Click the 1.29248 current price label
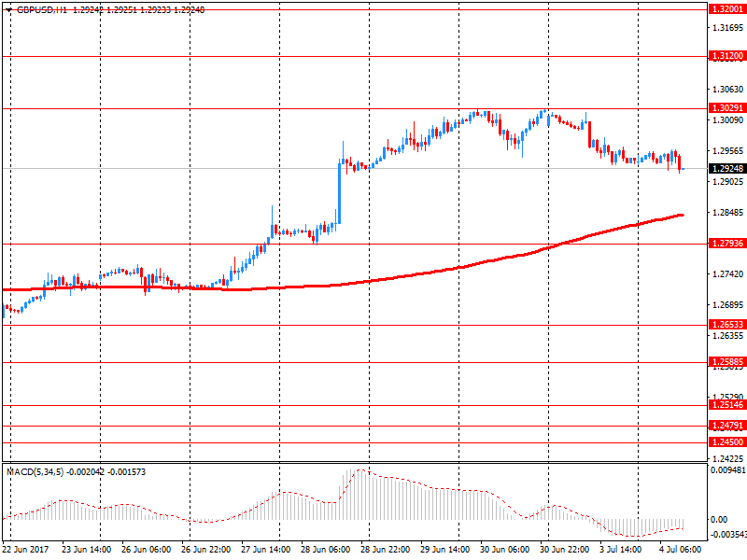Screen dimensions: 747x560 point(727,169)
